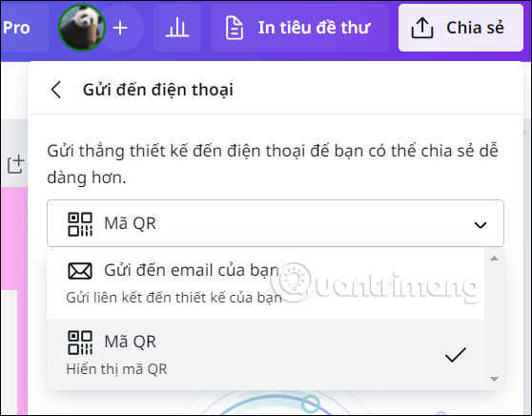Screen dimensions: 532x416
Task: Click the add page icon on left edge
Action: coord(16,165)
